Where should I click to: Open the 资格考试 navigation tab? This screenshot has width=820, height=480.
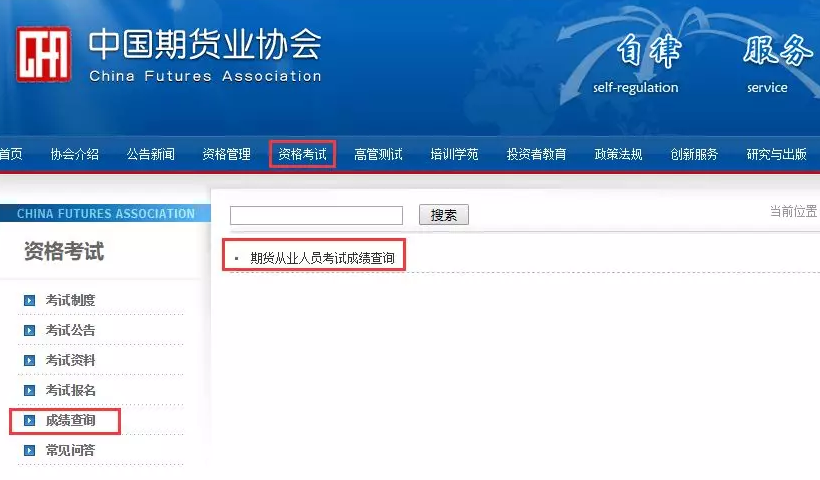point(302,154)
